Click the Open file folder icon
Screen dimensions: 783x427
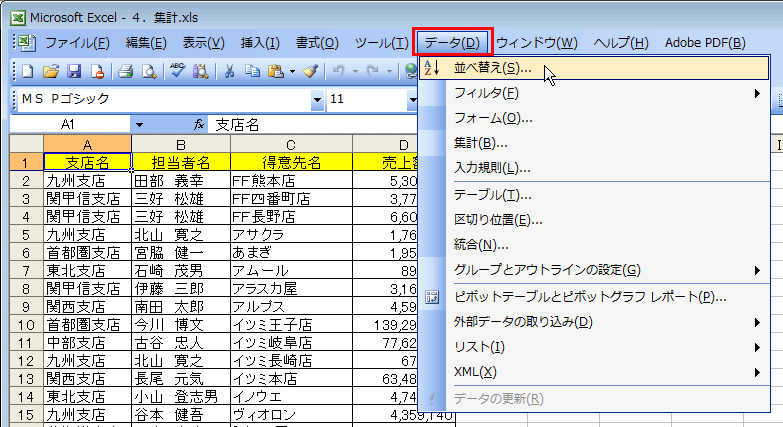[49, 71]
